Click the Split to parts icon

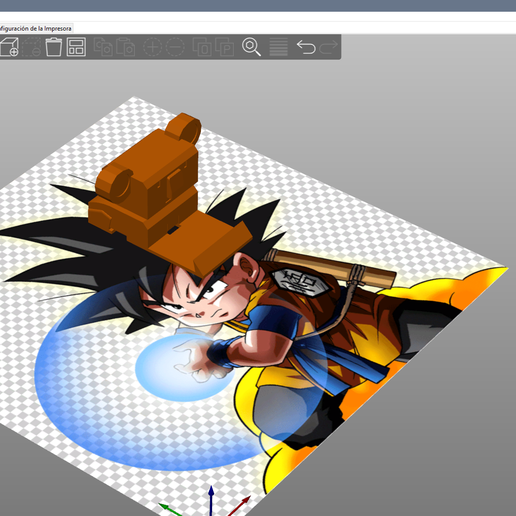224,47
